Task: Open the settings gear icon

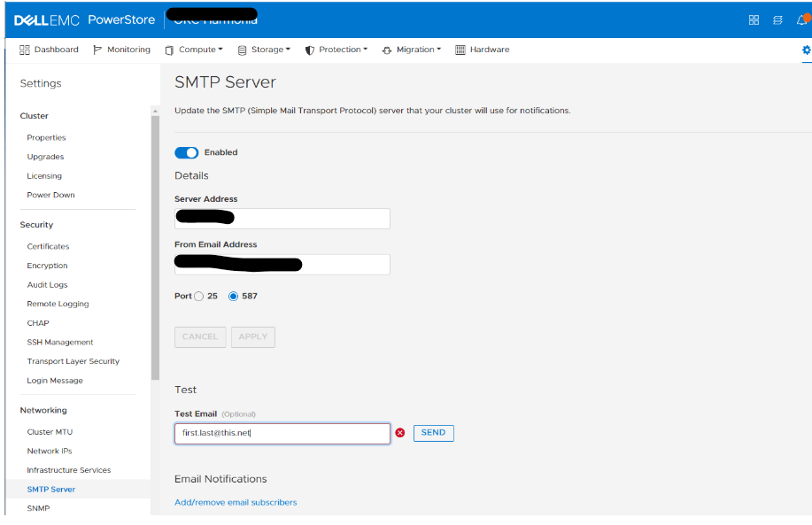Action: pos(804,51)
